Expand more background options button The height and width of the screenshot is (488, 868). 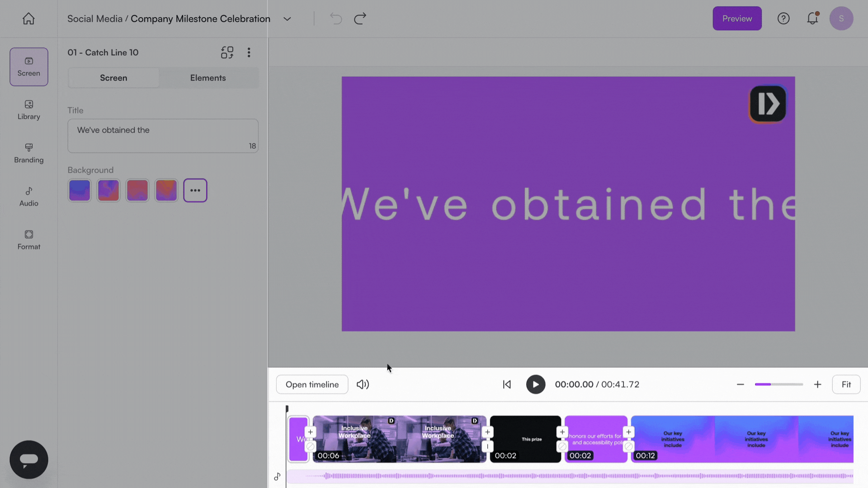(x=195, y=190)
